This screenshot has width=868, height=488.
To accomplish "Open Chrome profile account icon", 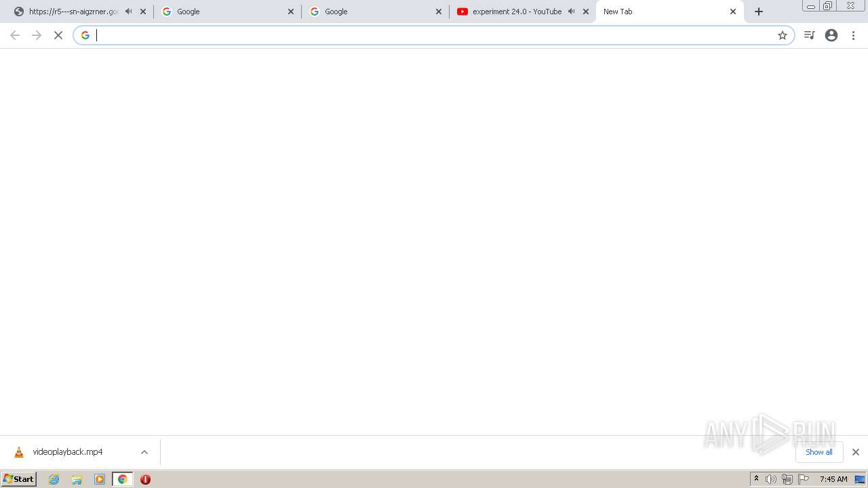I will 831,35.
